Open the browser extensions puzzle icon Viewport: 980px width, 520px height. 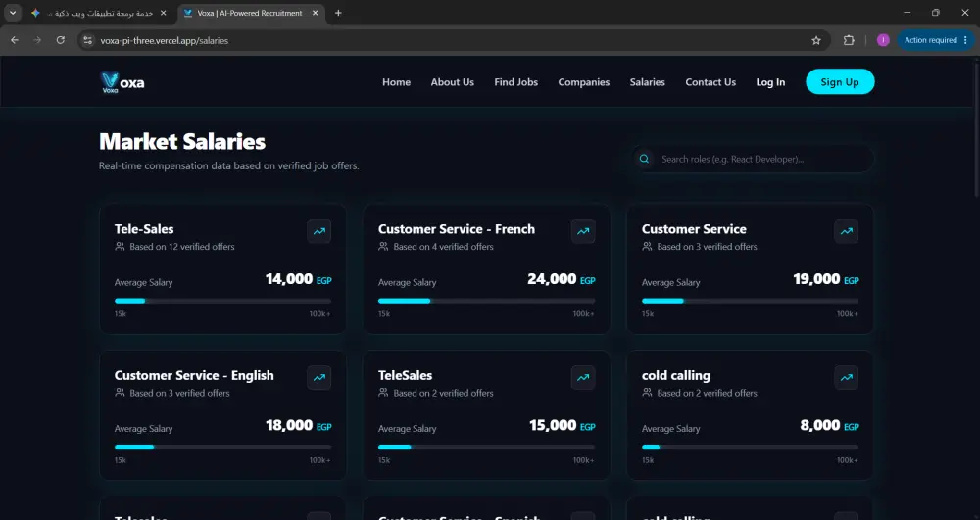click(849, 40)
